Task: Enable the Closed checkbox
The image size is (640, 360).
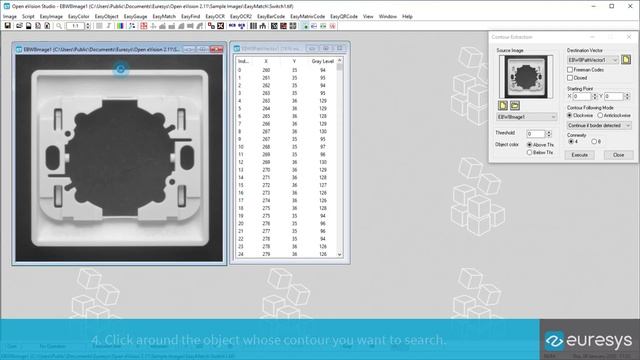Action: [x=570, y=78]
